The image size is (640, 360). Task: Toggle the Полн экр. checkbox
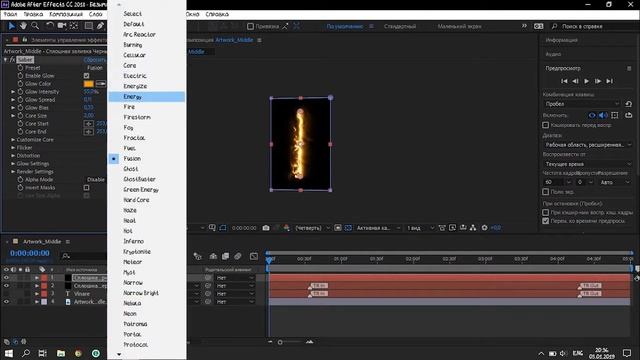(x=546, y=191)
